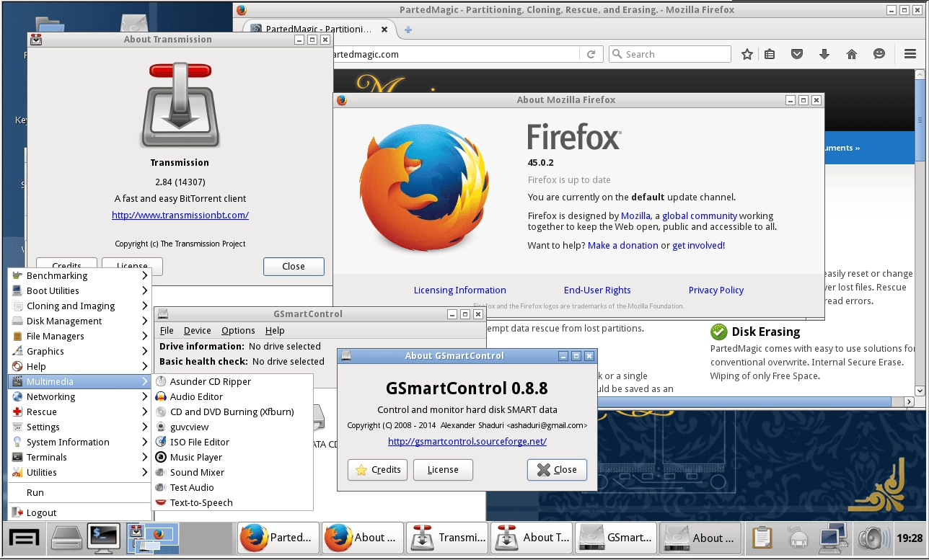Switch to About T... taskbar button

click(x=531, y=538)
